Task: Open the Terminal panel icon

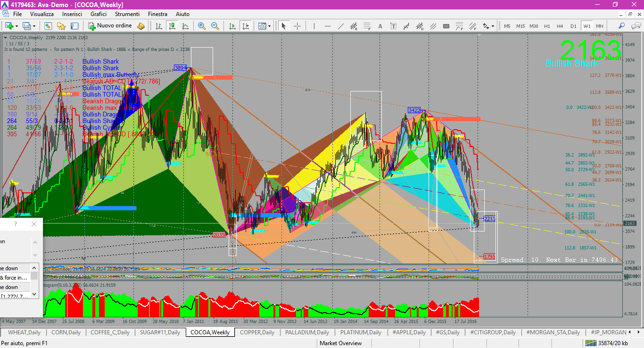Action: pos(74,26)
